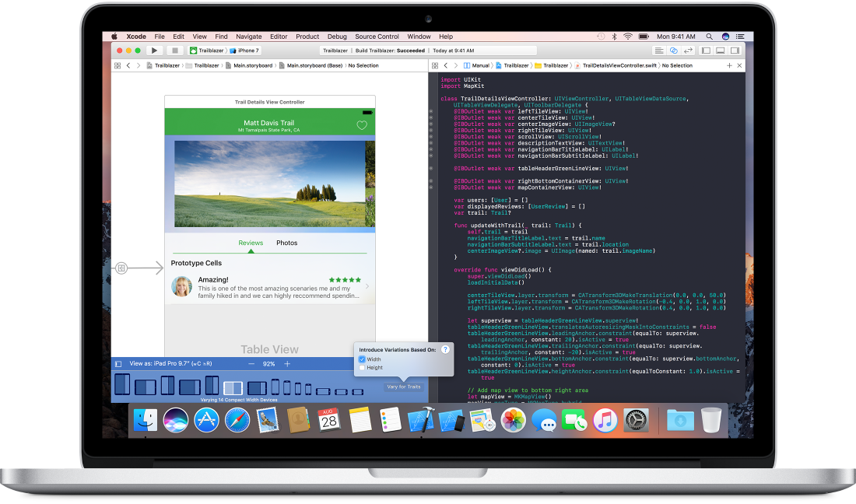This screenshot has height=504, width=856.
Task: Open the Manual assistant mode menu
Action: (476, 65)
